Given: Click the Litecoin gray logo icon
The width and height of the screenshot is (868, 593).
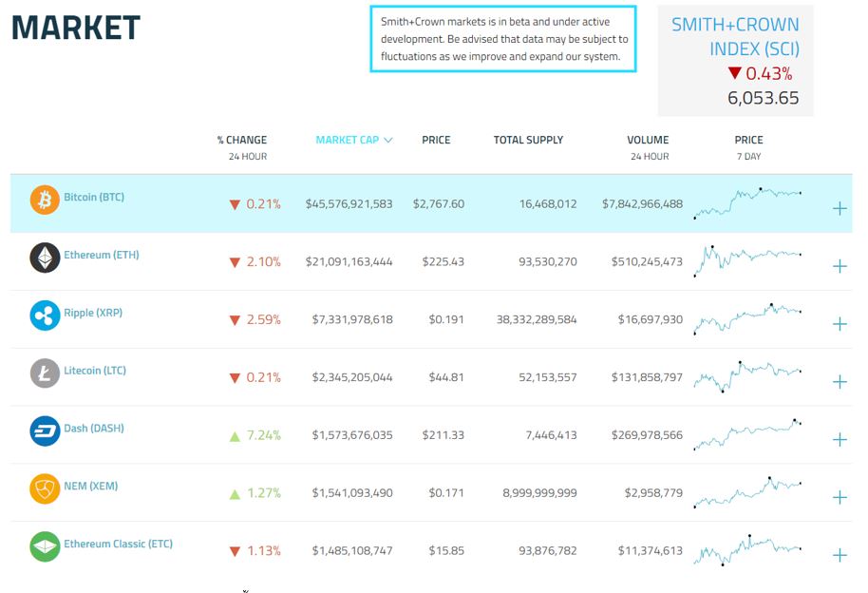Looking at the screenshot, I should tap(45, 373).
